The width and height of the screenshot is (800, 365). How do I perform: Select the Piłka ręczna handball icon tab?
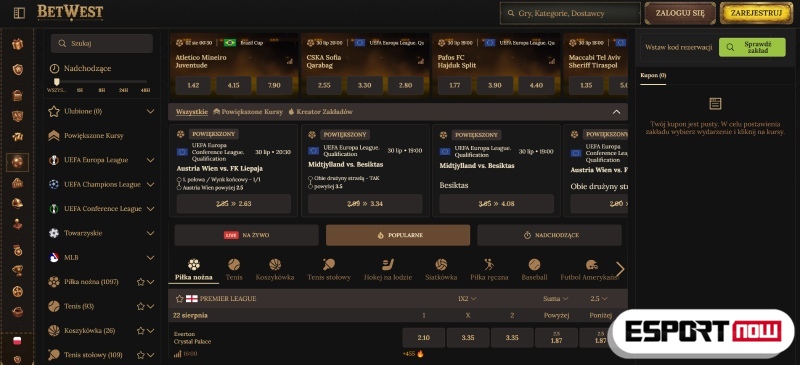point(489,269)
